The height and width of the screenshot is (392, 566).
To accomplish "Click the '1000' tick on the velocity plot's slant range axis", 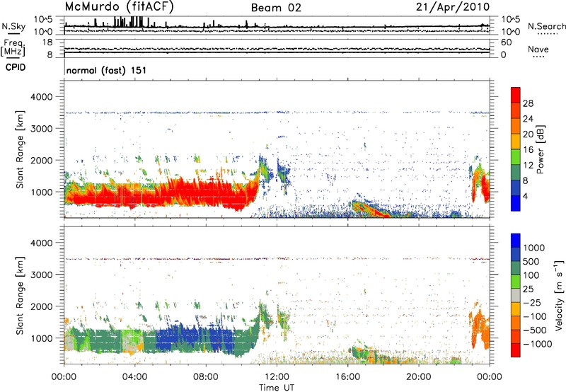I will (42, 338).
